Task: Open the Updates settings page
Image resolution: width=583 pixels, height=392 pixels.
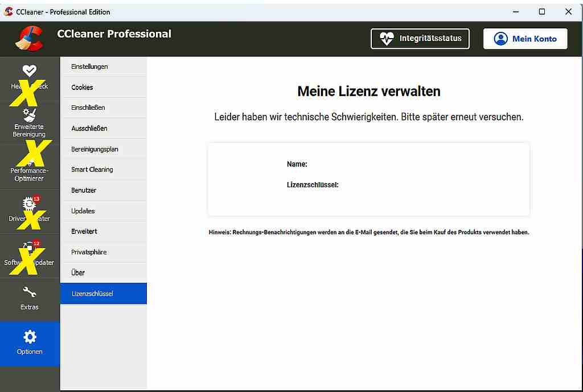Action: click(104, 211)
